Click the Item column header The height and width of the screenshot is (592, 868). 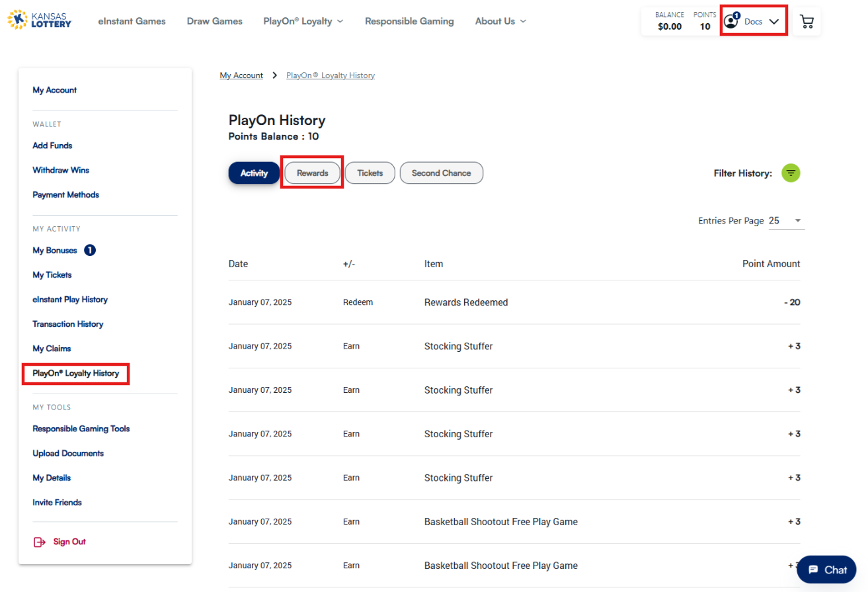pyautogui.click(x=434, y=264)
